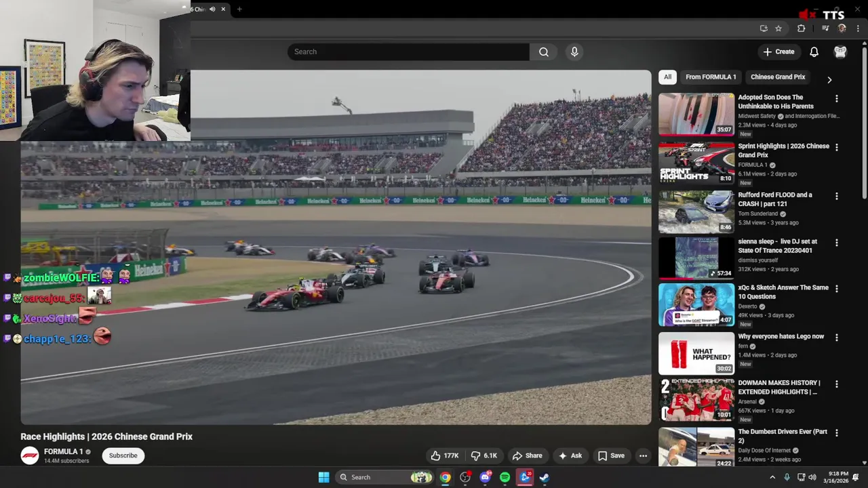
Task: Select the Chinese Grand Prix chip
Action: [778, 77]
